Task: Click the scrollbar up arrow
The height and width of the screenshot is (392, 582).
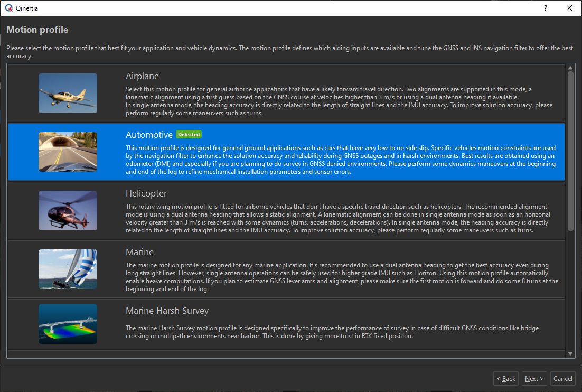Action: (570, 68)
